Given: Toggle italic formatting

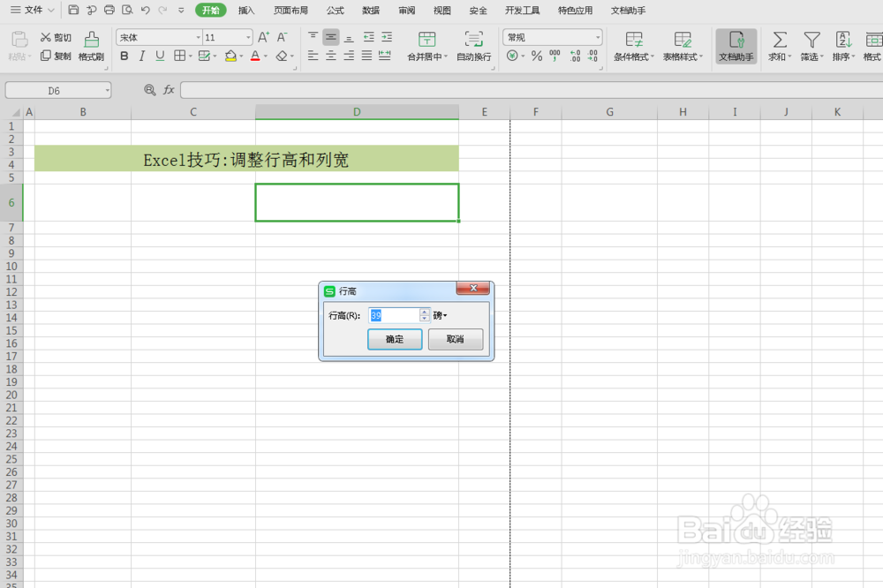Looking at the screenshot, I should 142,56.
